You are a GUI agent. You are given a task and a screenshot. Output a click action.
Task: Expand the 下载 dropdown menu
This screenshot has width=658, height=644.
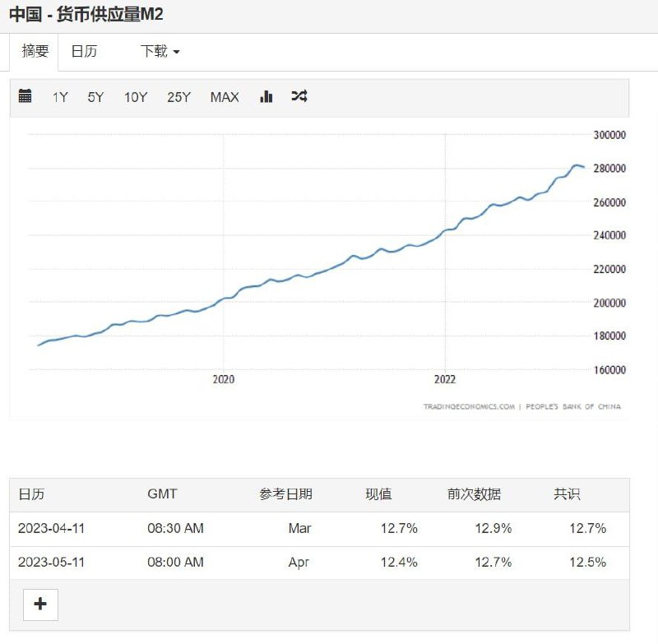point(160,51)
